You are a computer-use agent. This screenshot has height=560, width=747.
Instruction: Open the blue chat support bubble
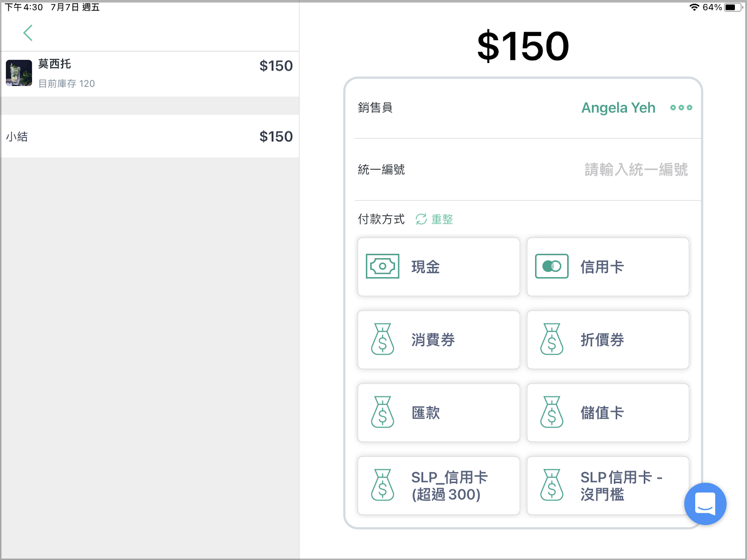705,504
